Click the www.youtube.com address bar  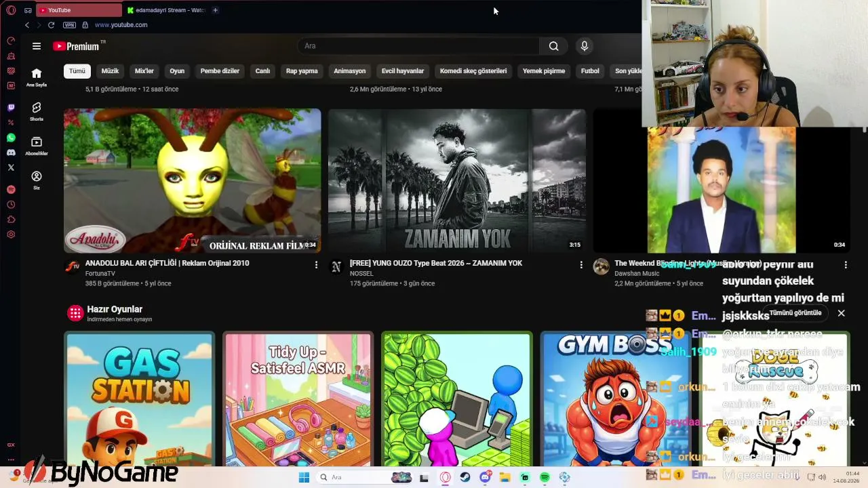(121, 25)
